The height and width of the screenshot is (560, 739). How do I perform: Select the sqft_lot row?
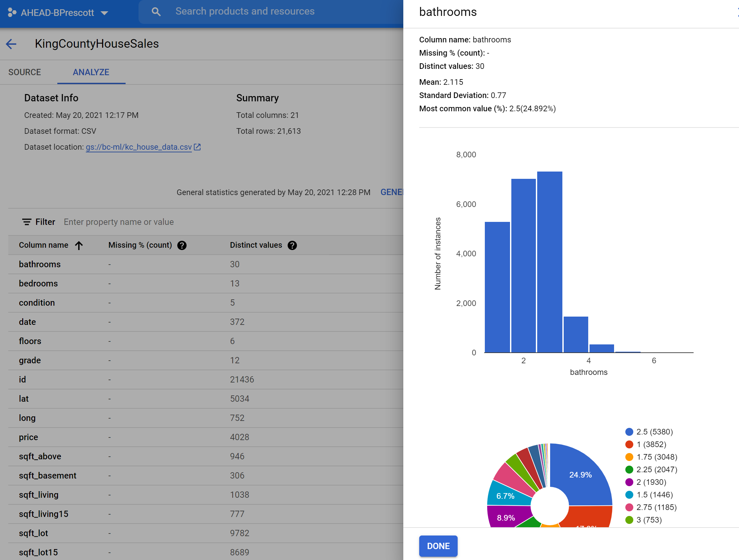point(205,533)
